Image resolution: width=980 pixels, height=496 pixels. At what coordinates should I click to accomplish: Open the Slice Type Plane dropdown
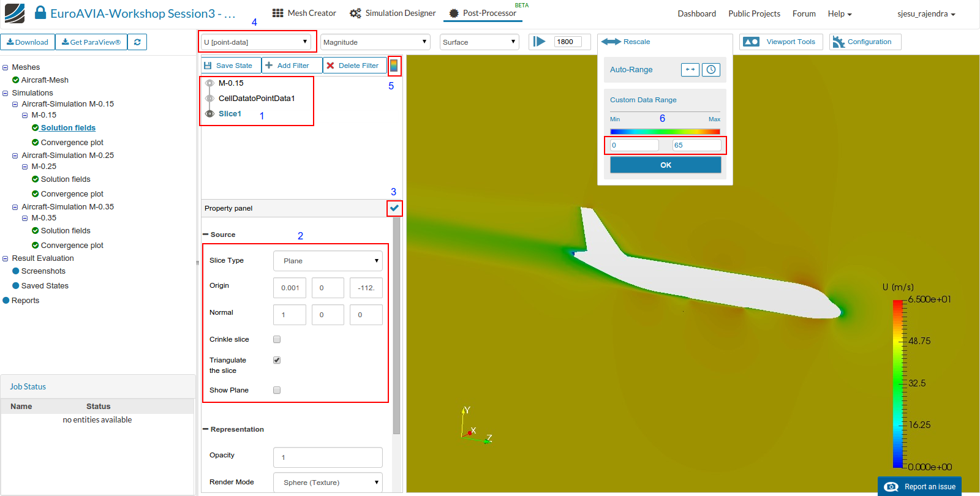[x=328, y=261]
